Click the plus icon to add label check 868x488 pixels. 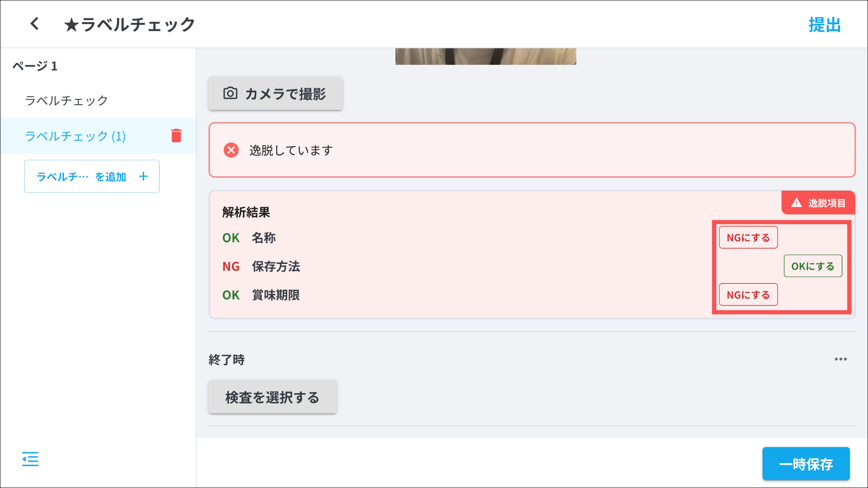click(143, 176)
